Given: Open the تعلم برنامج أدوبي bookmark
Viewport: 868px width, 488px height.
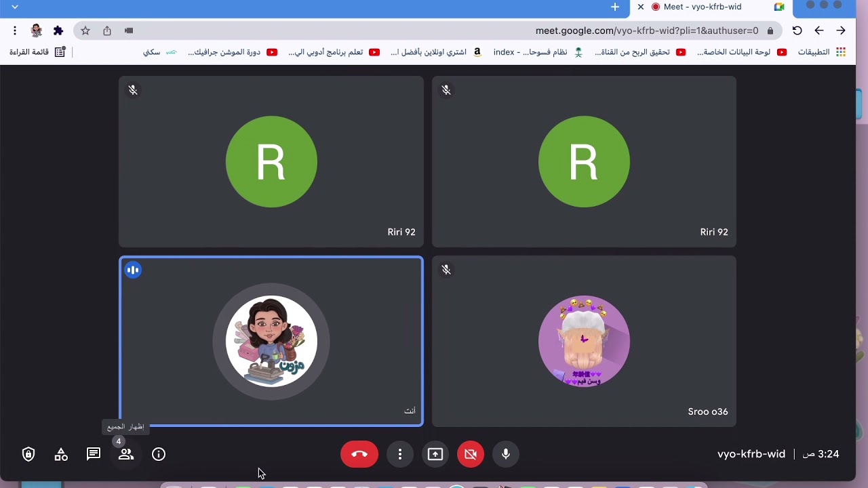Looking at the screenshot, I should (x=334, y=52).
